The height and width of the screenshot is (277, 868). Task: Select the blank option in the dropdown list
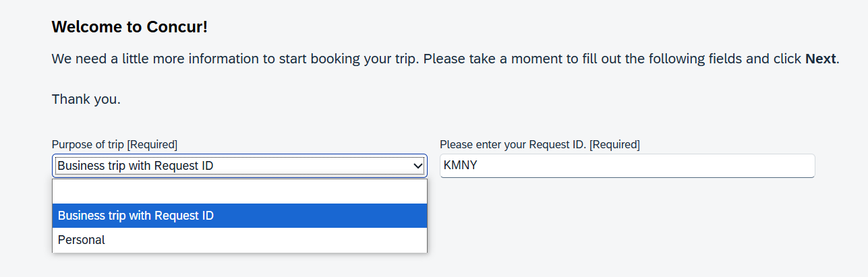tap(239, 191)
